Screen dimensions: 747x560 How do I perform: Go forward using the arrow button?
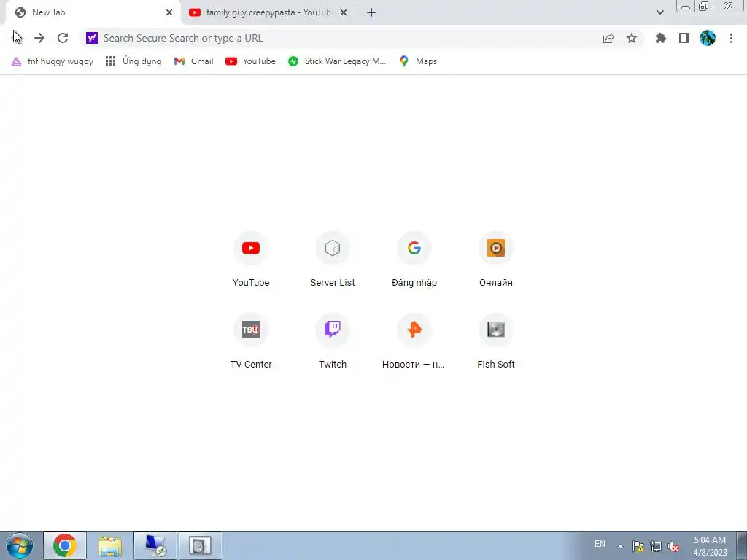click(x=39, y=38)
